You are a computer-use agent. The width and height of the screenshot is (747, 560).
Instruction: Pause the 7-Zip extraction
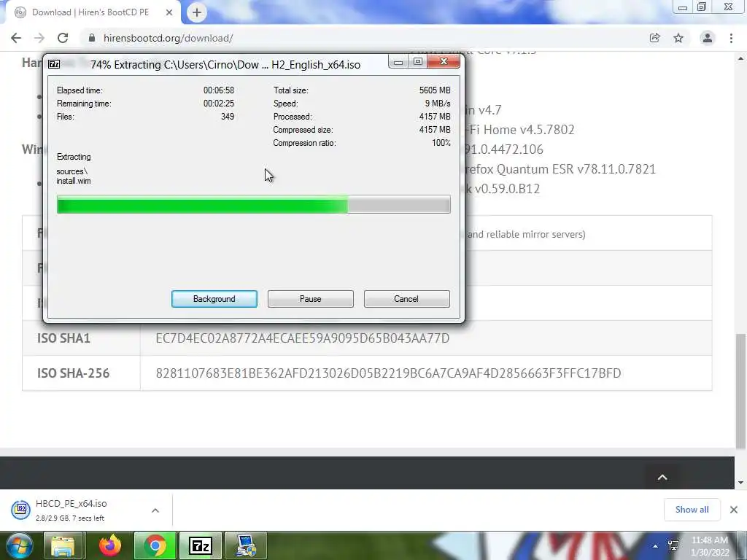[311, 299]
